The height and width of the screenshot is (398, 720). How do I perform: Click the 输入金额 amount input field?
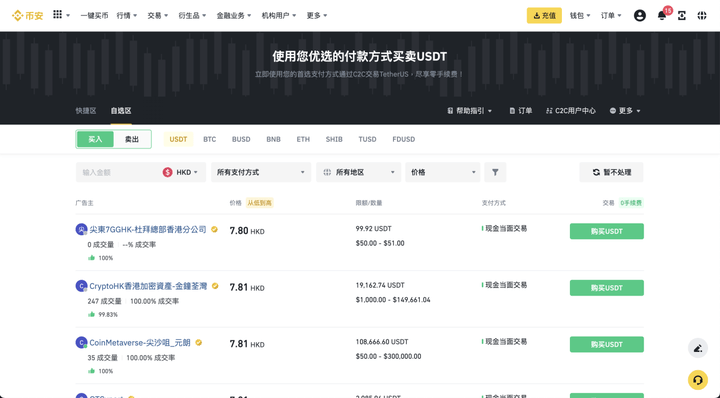pyautogui.click(x=117, y=172)
